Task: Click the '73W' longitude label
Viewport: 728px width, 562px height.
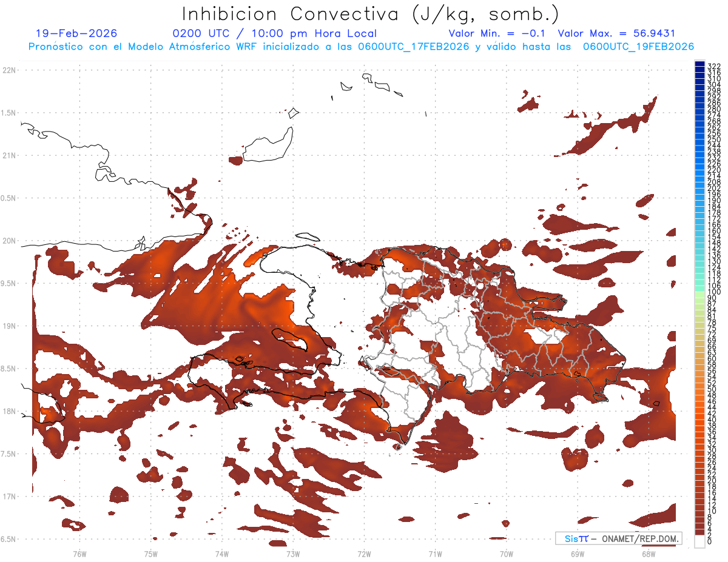Action: coord(293,554)
